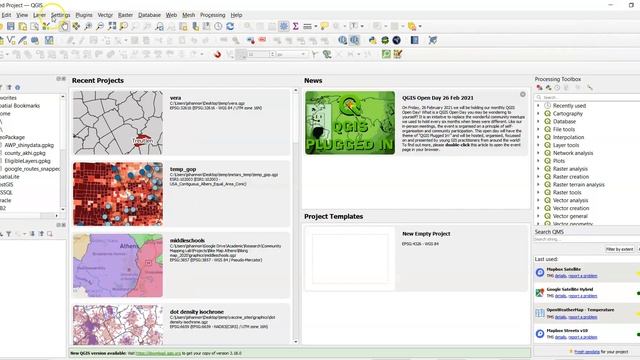This screenshot has width=640, height=360.
Task: Open the Plugins menu
Action: (x=84, y=15)
